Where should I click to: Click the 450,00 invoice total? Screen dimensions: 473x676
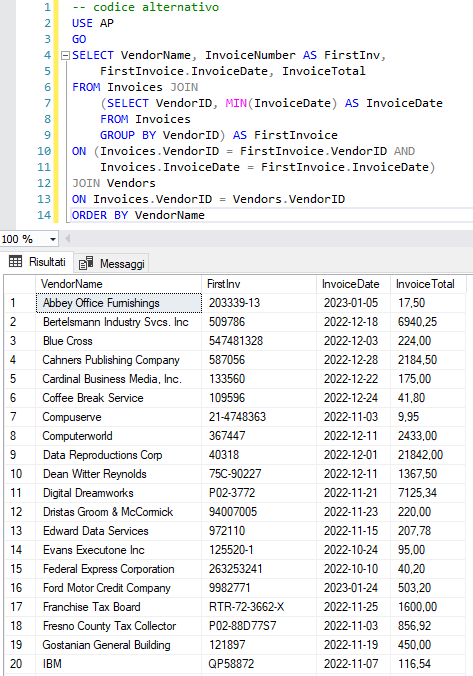pos(414,645)
